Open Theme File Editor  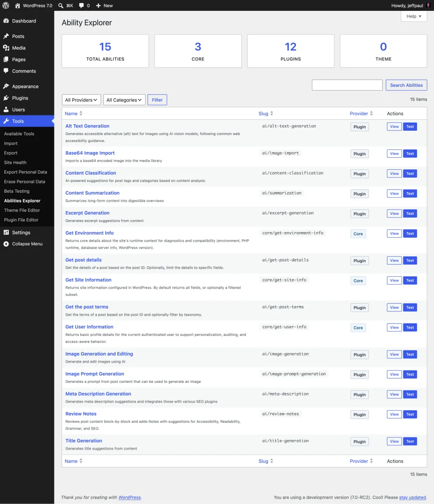(22, 210)
